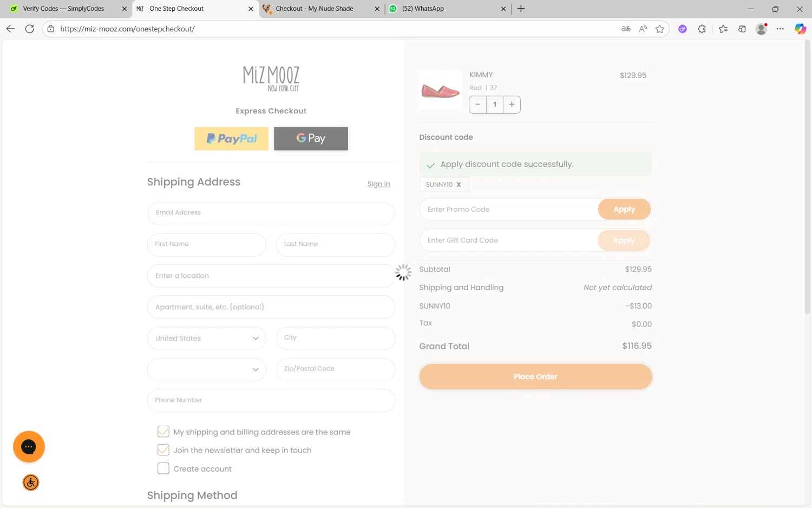Remove the SUNNY10 discount code
The height and width of the screenshot is (508, 812).
click(x=459, y=185)
